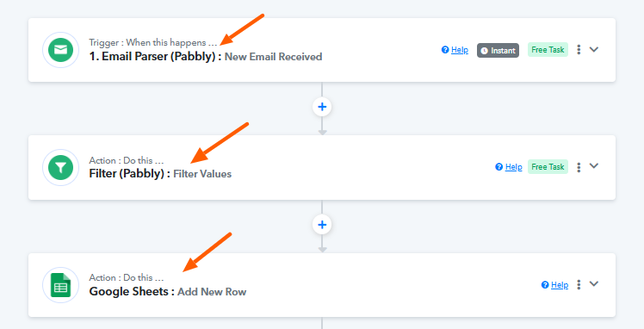Click the Free Task badge on the Filter step

point(548,167)
